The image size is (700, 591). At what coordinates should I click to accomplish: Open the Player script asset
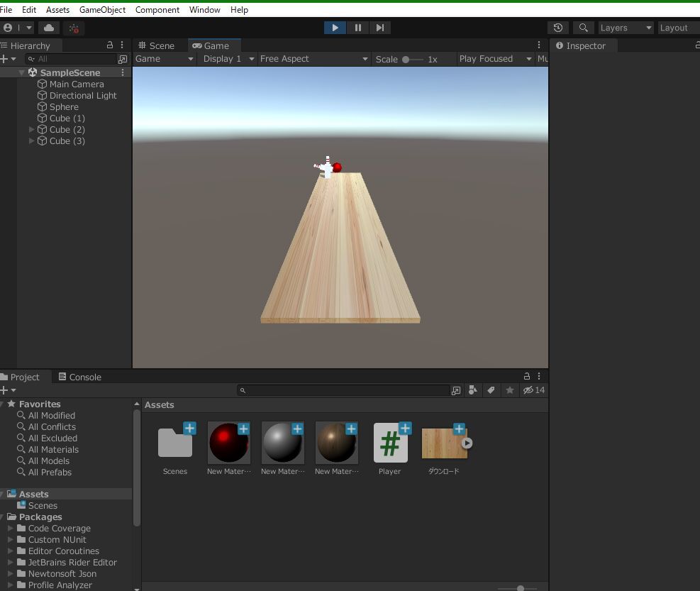click(x=390, y=443)
